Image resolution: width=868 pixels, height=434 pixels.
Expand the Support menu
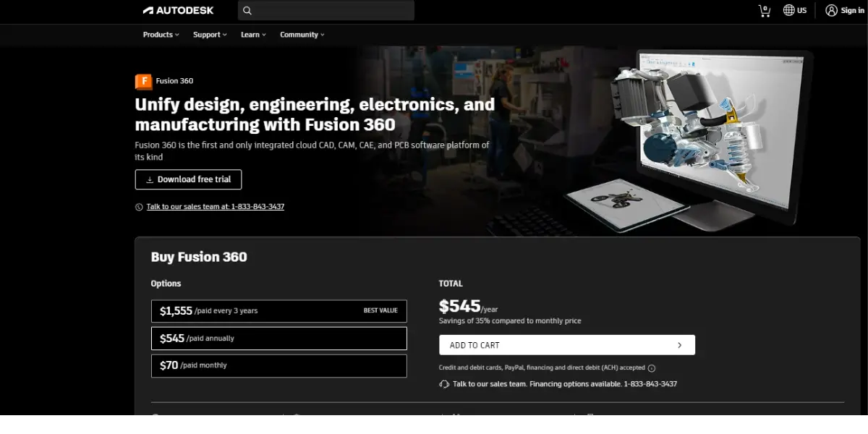pos(210,35)
